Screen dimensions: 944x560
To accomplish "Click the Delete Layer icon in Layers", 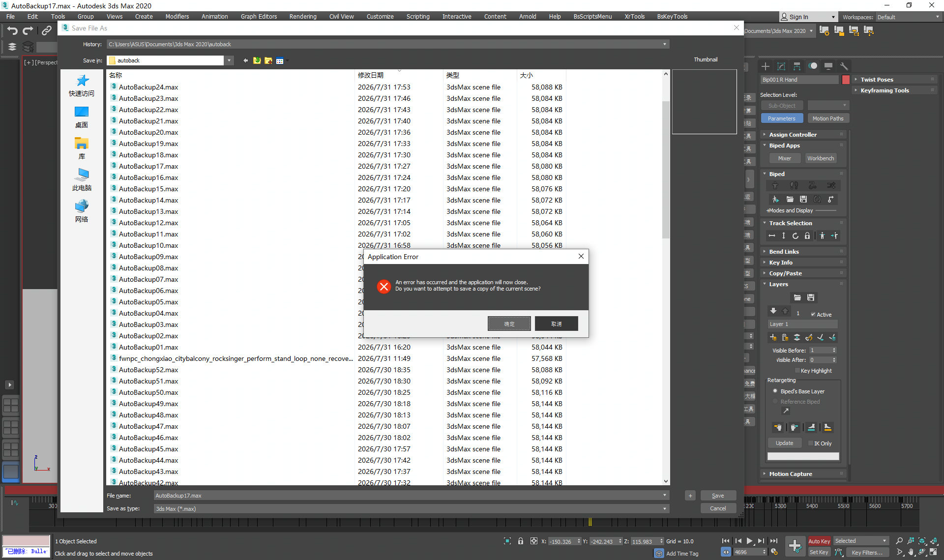I will tap(785, 337).
